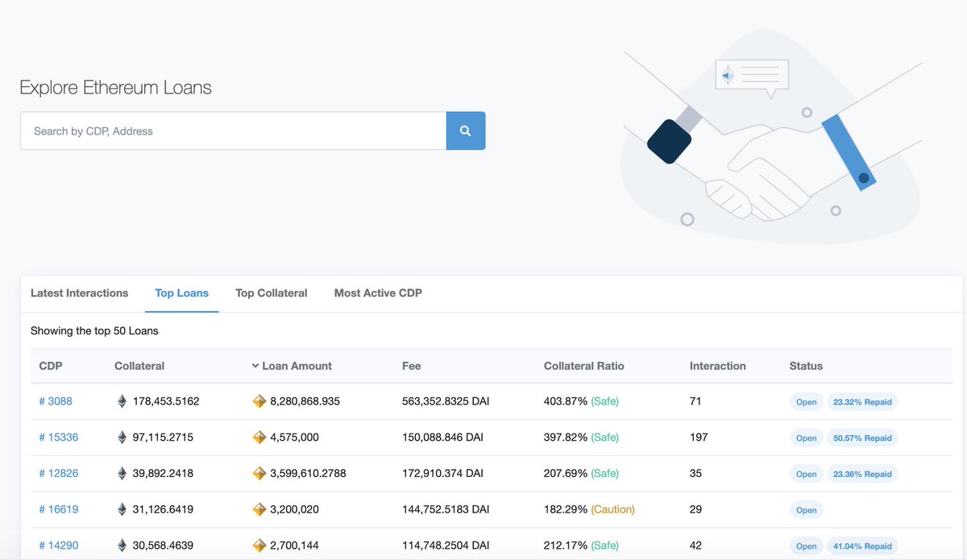Focus the Search by CDP, Address field

click(x=233, y=131)
